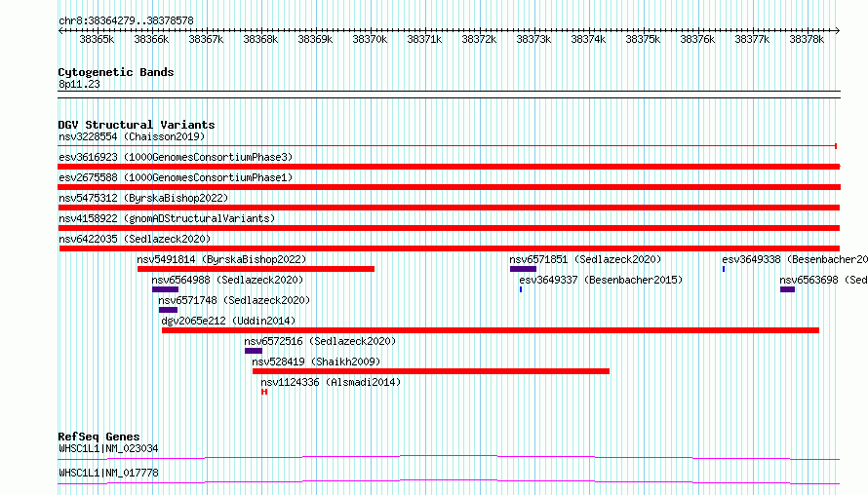
Task: Click blue tick marker of esv3649338
Action: [724, 269]
